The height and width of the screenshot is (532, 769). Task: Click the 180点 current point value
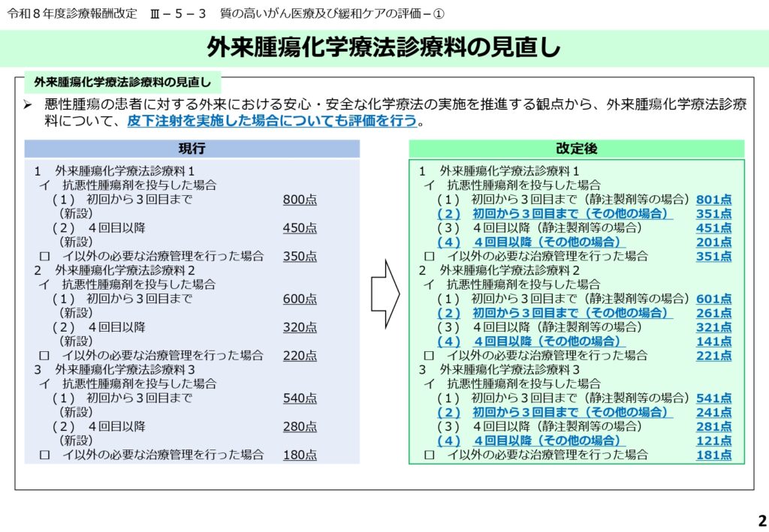pyautogui.click(x=300, y=455)
